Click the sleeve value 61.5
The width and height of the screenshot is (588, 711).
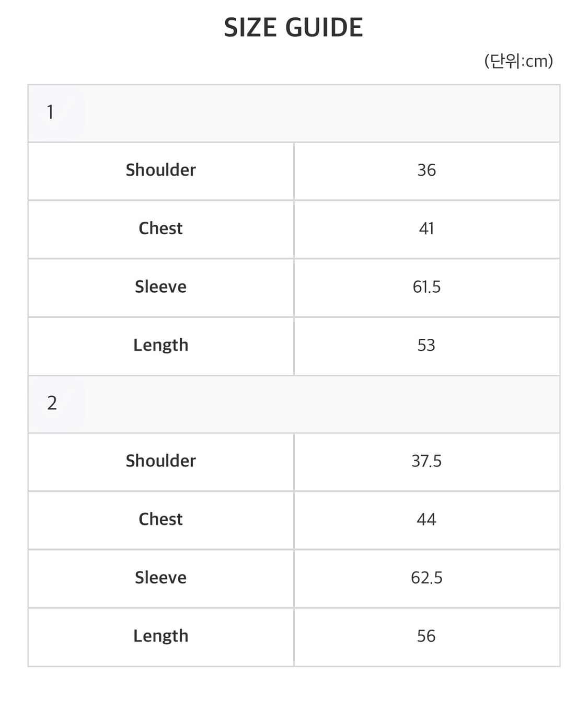[426, 287]
